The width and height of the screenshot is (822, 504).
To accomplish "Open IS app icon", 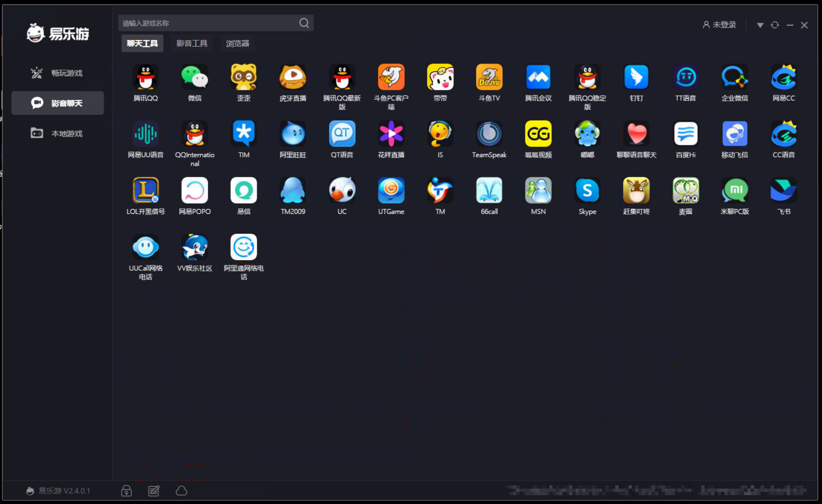I will [440, 134].
